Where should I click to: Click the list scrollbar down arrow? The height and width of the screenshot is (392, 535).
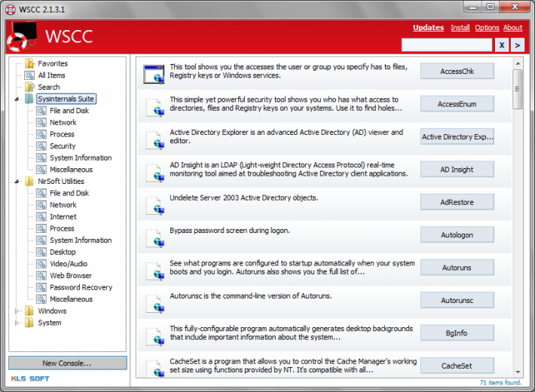coord(518,372)
